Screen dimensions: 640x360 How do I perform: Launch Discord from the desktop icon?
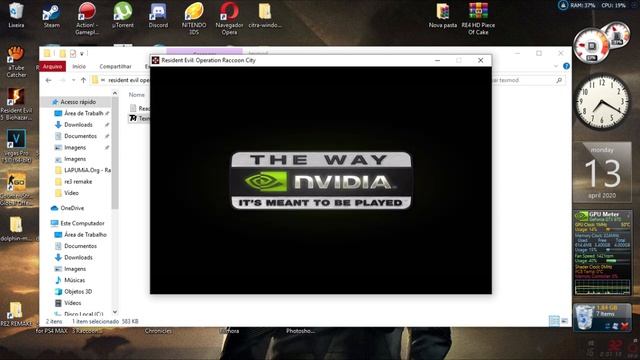[x=158, y=15]
